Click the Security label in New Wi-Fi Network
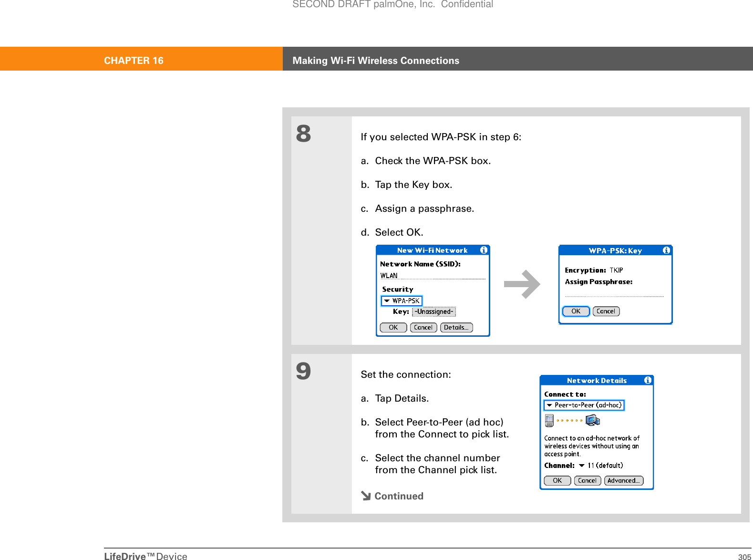The image size is (753, 560). click(398, 289)
